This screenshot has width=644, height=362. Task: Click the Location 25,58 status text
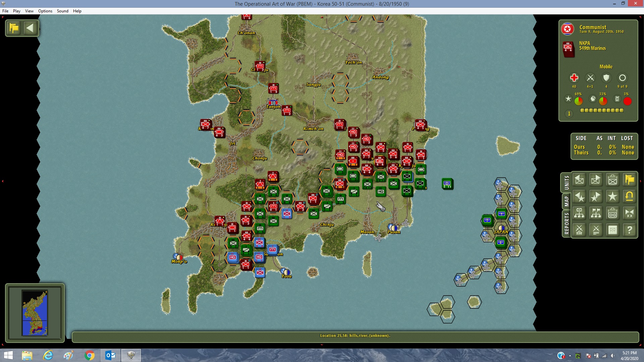[x=355, y=336]
